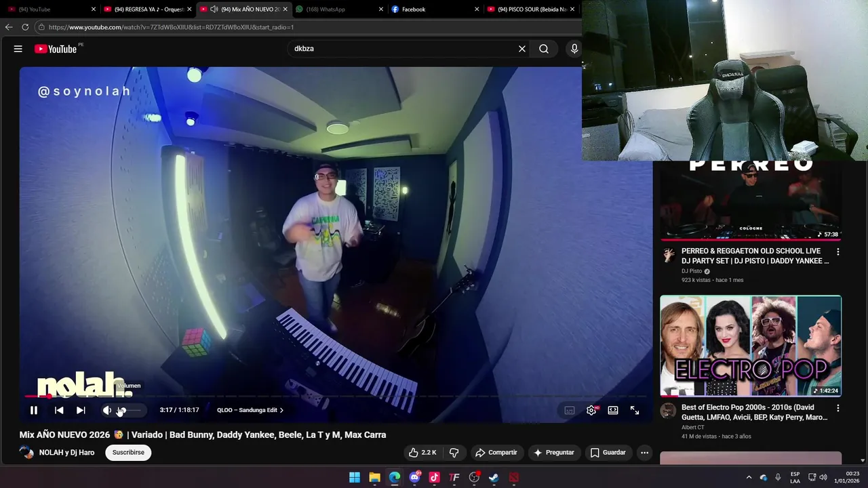The width and height of the screenshot is (868, 488).
Task: Save the video with Guardar
Action: click(608, 452)
